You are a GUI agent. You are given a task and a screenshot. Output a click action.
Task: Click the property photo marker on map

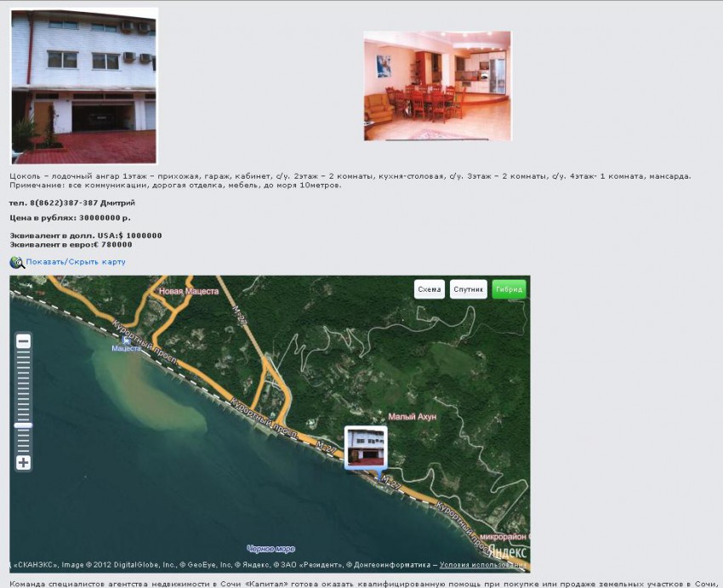coord(366,447)
